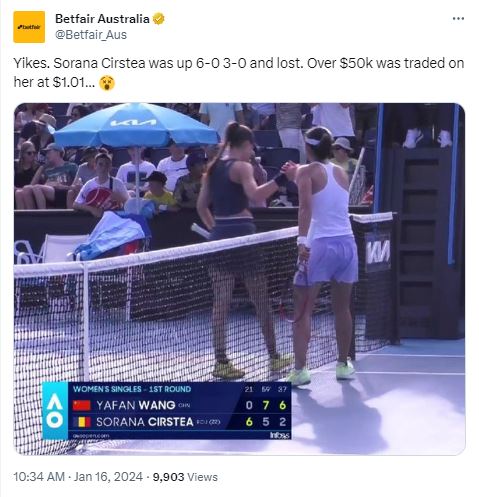Image resolution: width=479 pixels, height=497 pixels.
Task: Click the Infosys logo on scoreboard
Action: [x=280, y=435]
